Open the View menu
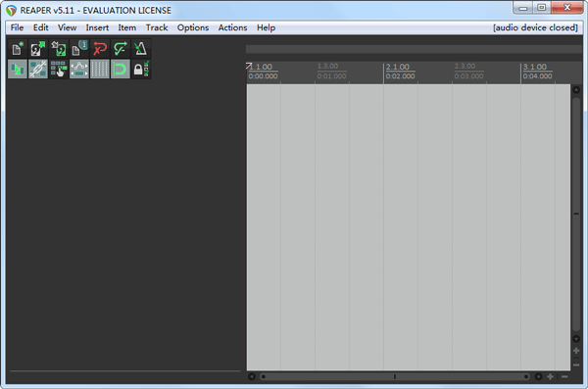This screenshot has height=389, width=588. [x=67, y=27]
